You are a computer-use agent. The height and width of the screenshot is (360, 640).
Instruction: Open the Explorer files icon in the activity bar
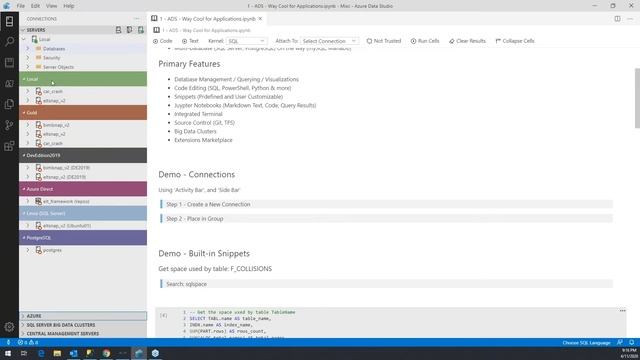coord(9,104)
